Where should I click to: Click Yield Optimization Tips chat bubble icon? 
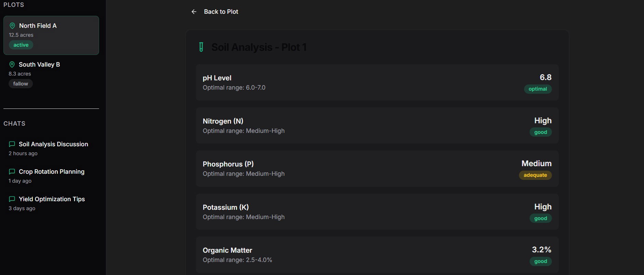click(12, 199)
